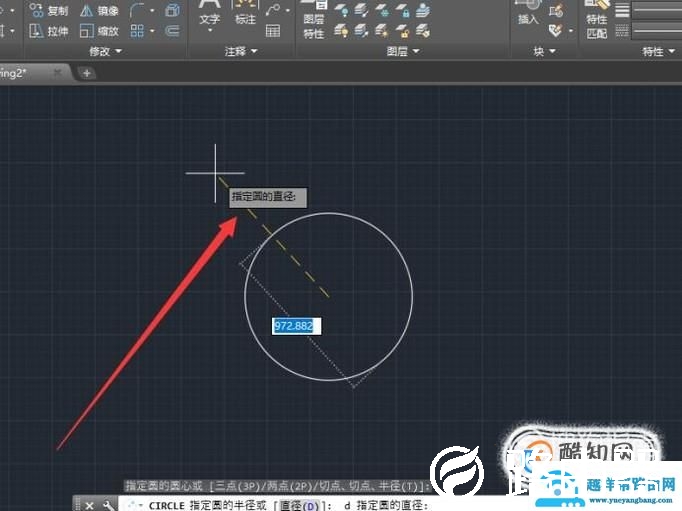Select the Text (文字) tool
This screenshot has width=682, height=511.
coord(209,16)
